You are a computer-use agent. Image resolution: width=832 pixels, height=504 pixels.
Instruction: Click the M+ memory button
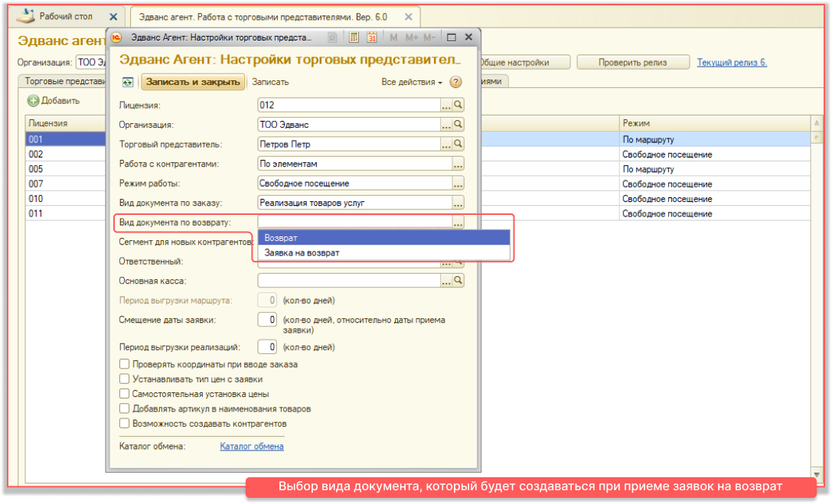(x=411, y=37)
